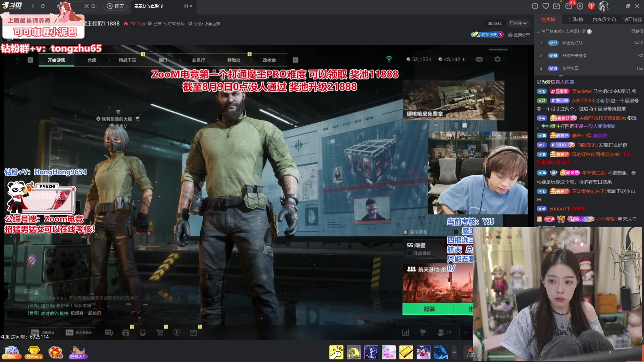Click the 硬核枪皮免费拿 banner thumbnail
This screenshot has height=362, width=644.
pos(453,100)
